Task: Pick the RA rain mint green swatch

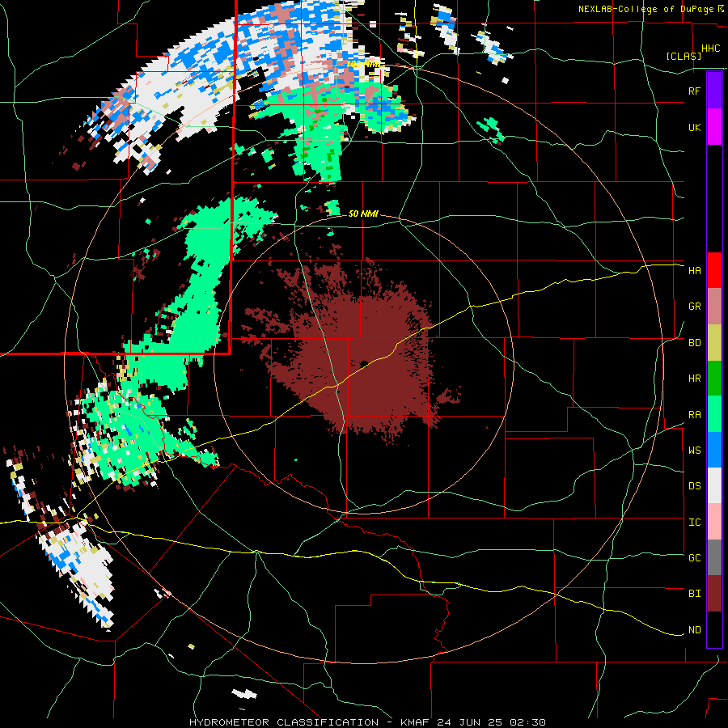Action: (714, 414)
